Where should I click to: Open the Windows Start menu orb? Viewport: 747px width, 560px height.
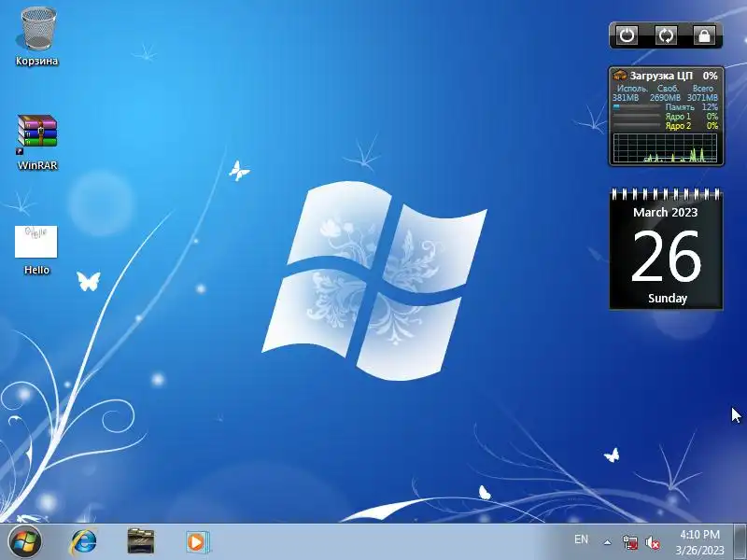[25, 542]
